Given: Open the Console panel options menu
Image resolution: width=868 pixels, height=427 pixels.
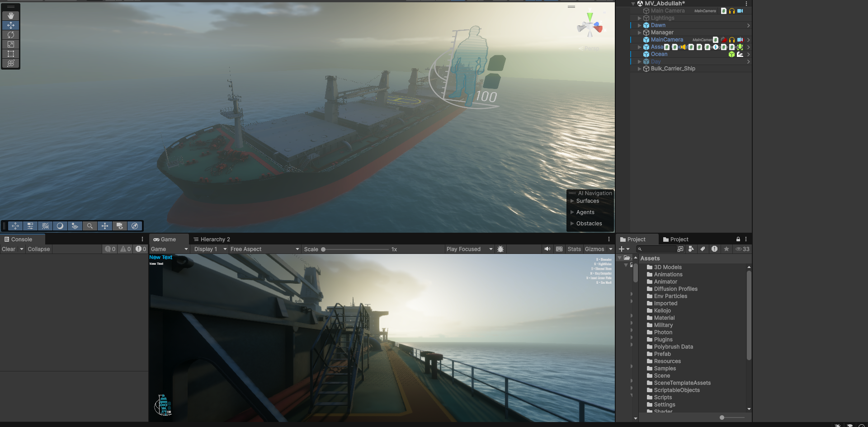Looking at the screenshot, I should point(142,239).
